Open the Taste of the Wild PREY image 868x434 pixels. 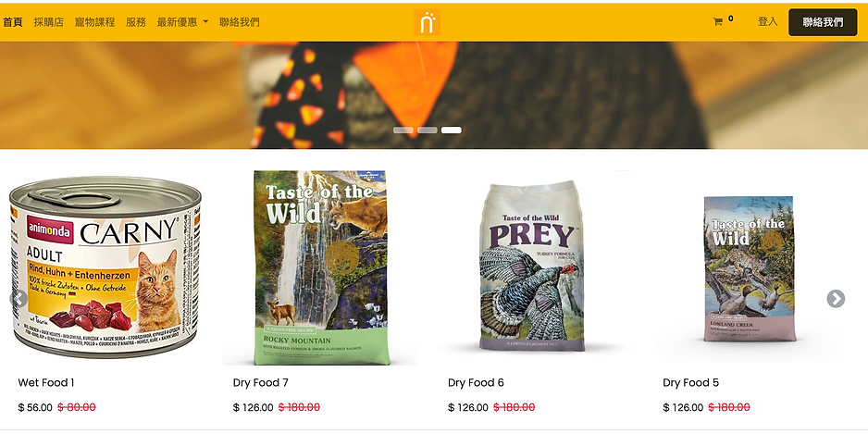click(531, 266)
